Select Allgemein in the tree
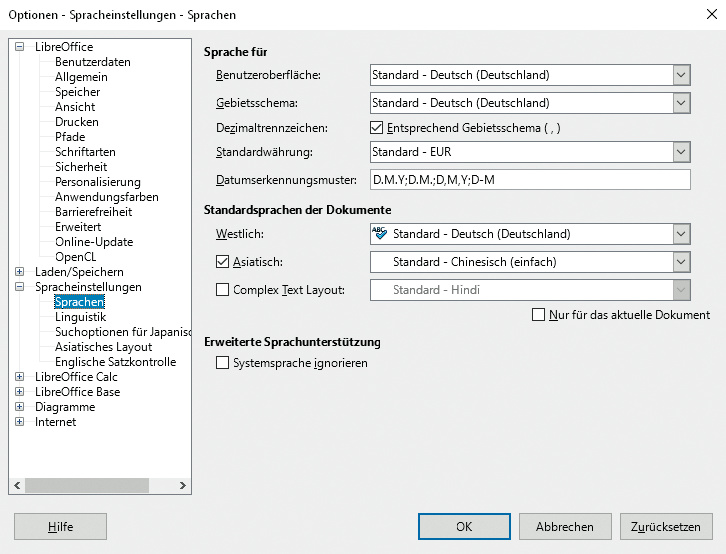 pos(81,77)
